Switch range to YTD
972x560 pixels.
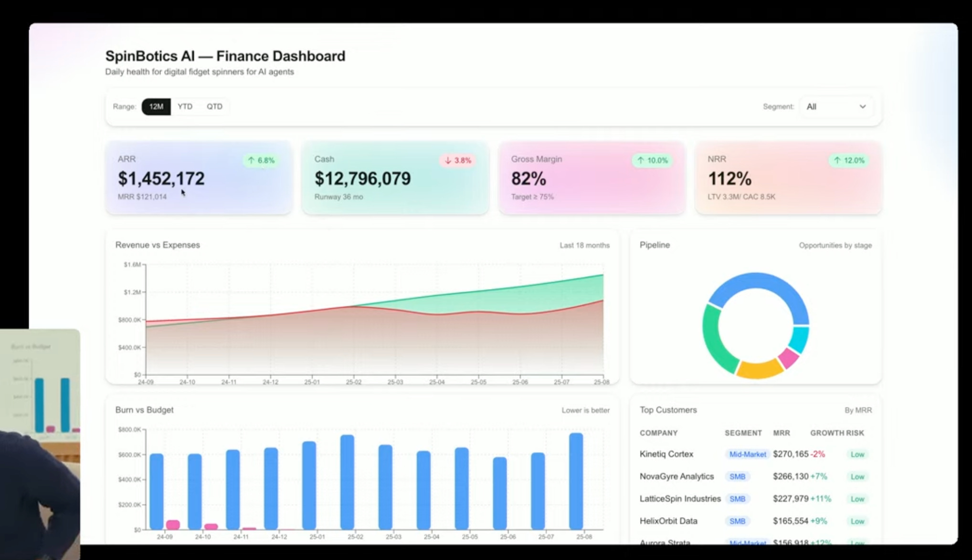click(185, 106)
